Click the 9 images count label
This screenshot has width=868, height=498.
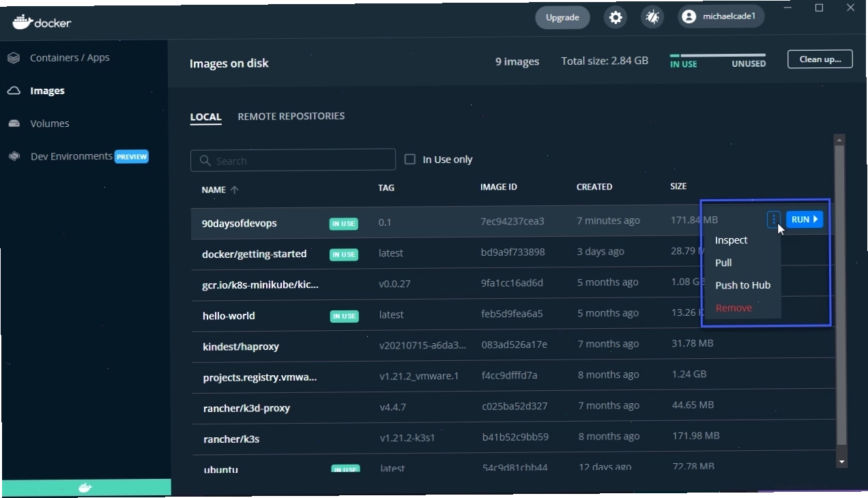(x=517, y=61)
